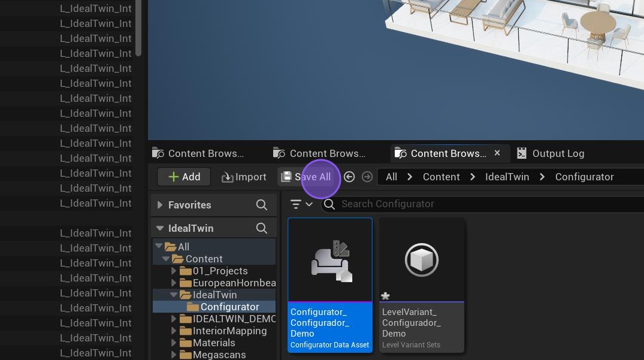Screen dimensions: 644x360
Task: Collapse the IdealTwin sources section
Action: click(x=160, y=228)
